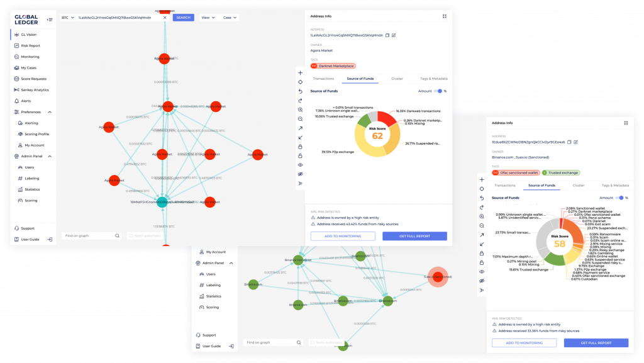Switch to Transactions tab in Agora panel

323,79
